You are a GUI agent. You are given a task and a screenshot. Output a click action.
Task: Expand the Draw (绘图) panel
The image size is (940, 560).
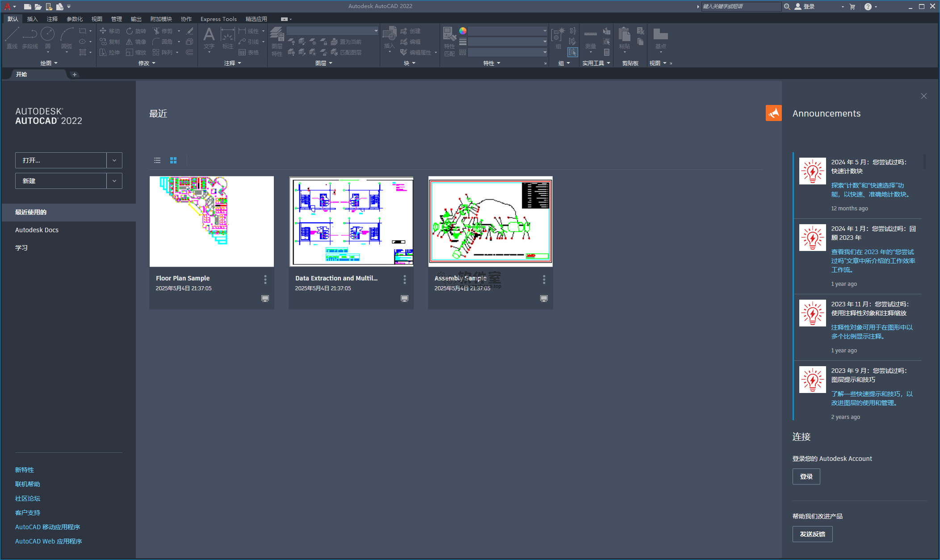(49, 63)
